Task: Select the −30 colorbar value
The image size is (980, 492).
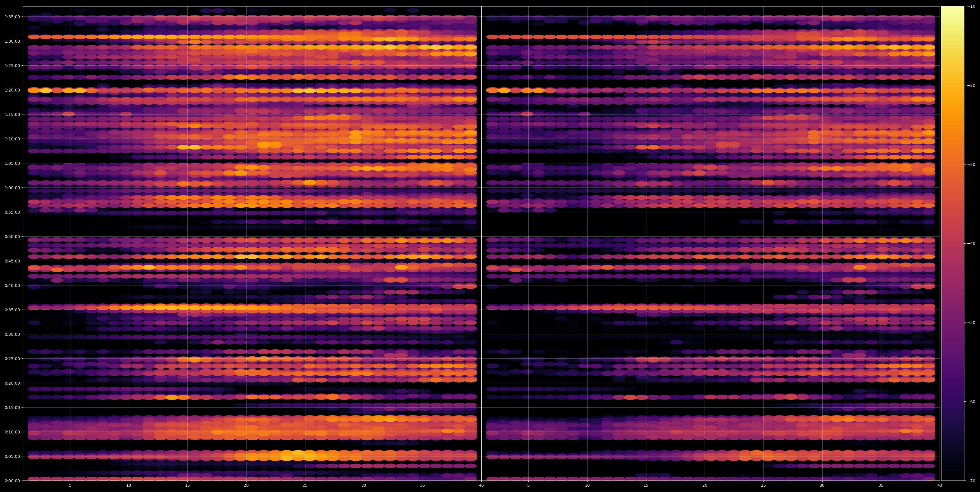Action: click(x=971, y=164)
